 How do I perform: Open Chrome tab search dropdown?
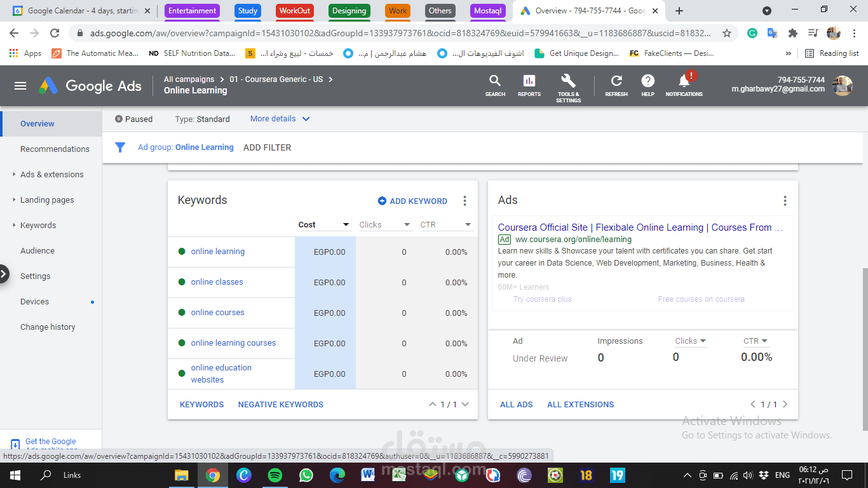(x=767, y=11)
